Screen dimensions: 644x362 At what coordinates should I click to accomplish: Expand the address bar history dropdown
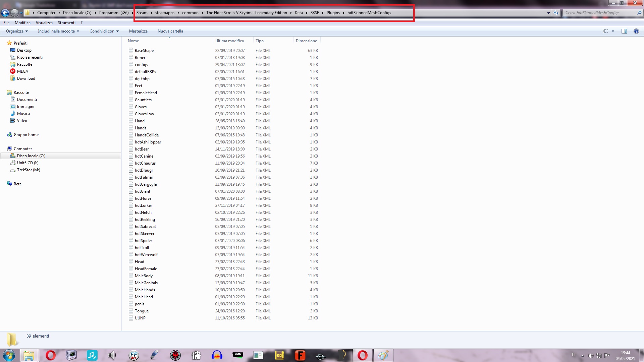[548, 13]
